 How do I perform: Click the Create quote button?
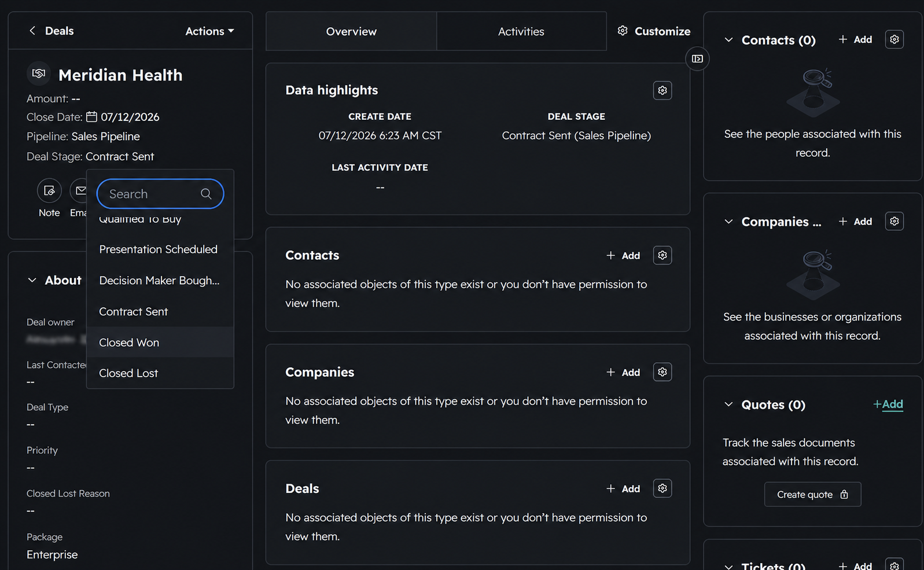[812, 494]
